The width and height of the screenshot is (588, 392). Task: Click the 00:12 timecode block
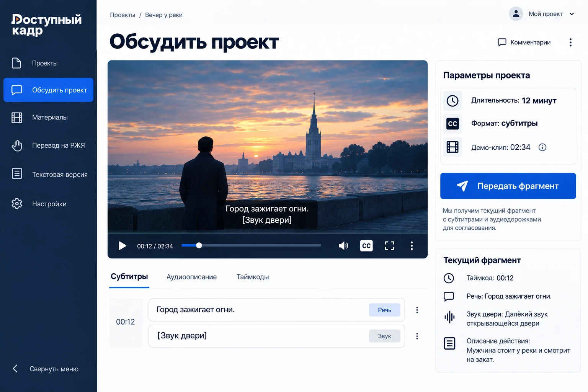(126, 322)
